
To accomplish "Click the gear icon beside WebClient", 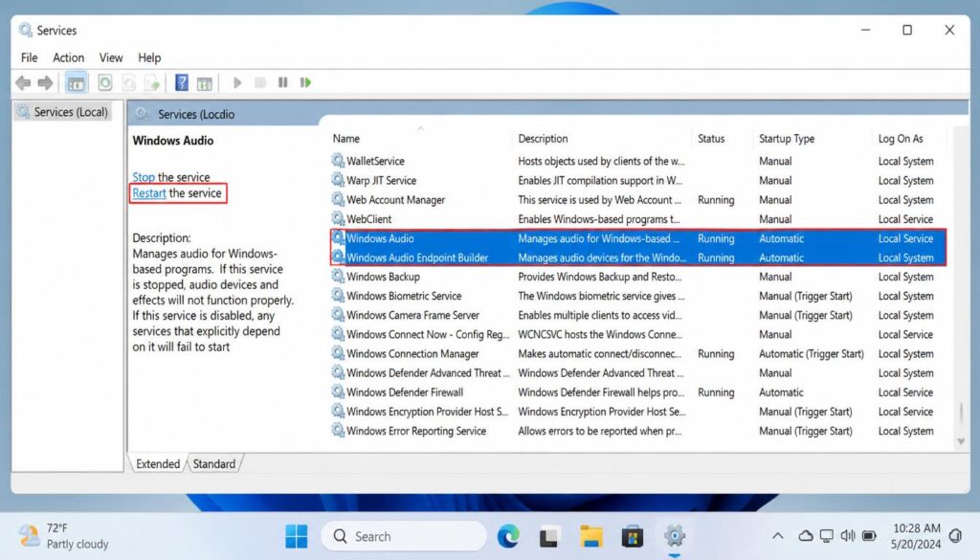I will pos(338,219).
